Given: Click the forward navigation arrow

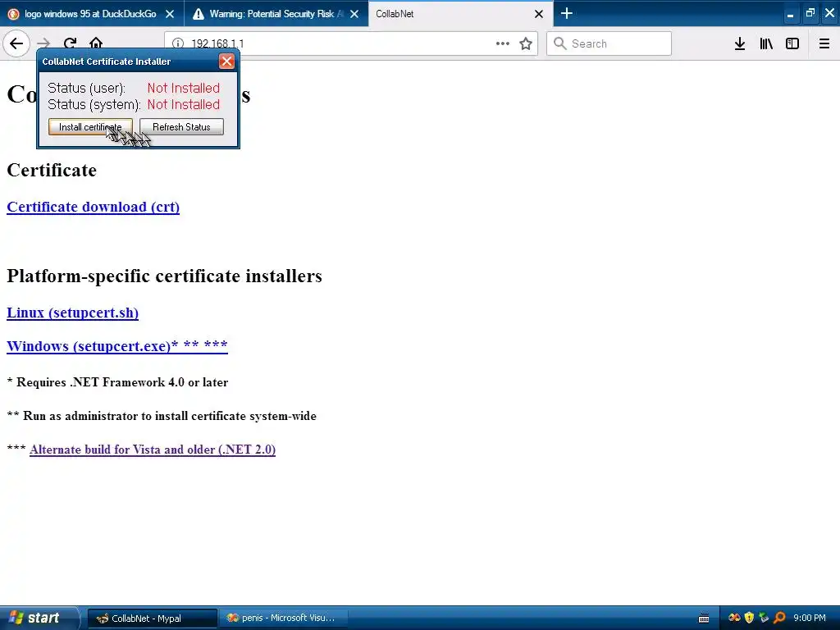Looking at the screenshot, I should coord(43,43).
